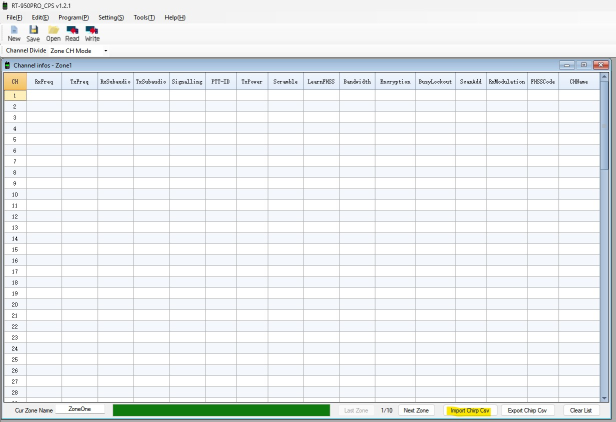This screenshot has height=422, width=616.
Task: Open the File menu
Action: click(x=14, y=18)
